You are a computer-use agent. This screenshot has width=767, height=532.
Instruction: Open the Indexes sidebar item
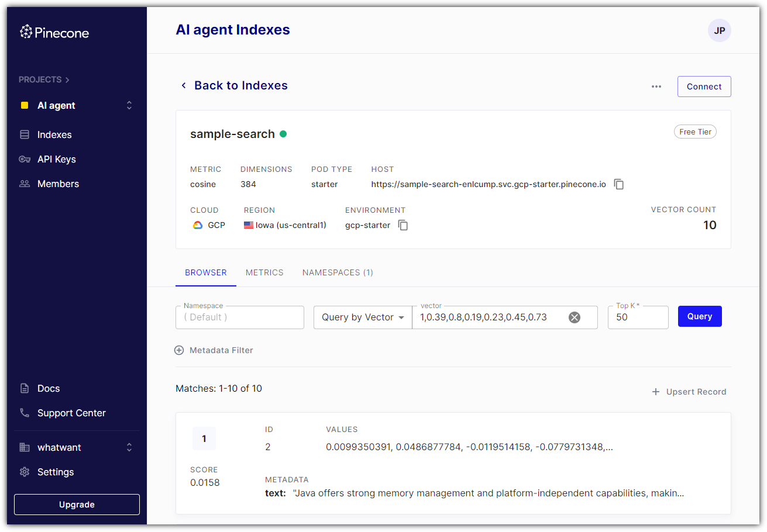click(x=54, y=134)
